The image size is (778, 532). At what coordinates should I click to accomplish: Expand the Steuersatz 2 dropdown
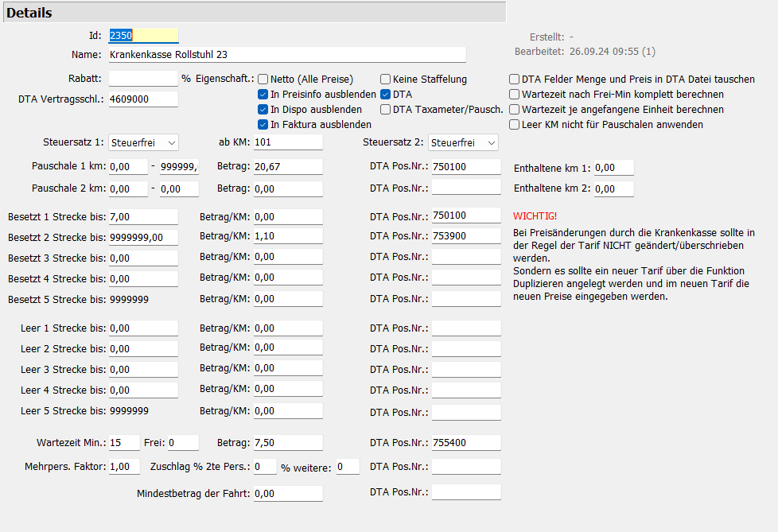[463, 142]
